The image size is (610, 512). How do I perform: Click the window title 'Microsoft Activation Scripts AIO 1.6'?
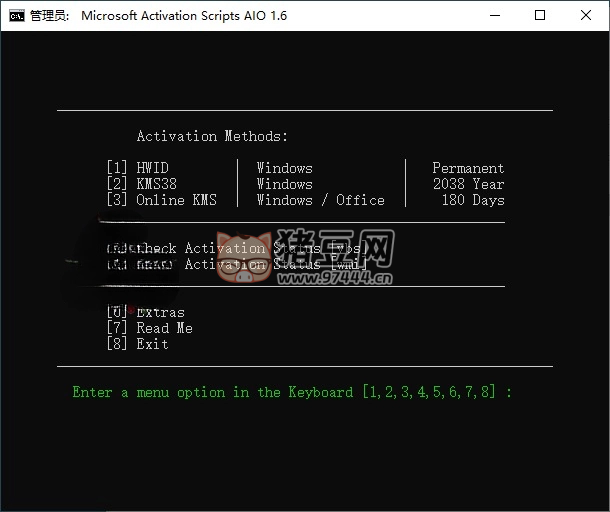coord(184,16)
